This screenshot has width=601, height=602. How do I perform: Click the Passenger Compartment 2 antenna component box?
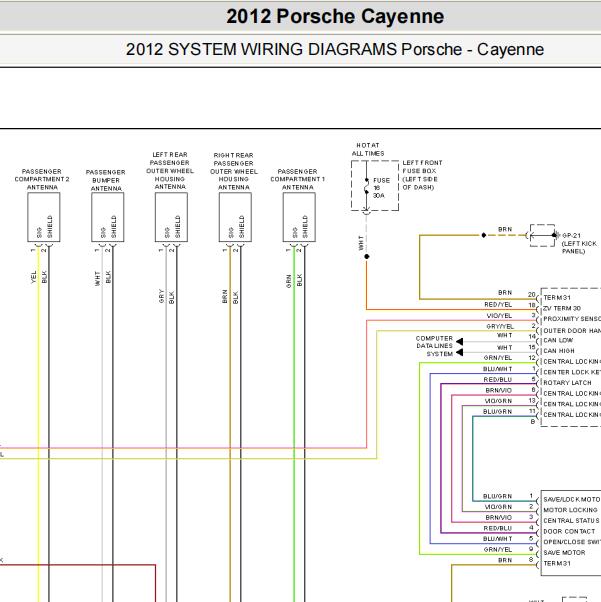coord(44,217)
